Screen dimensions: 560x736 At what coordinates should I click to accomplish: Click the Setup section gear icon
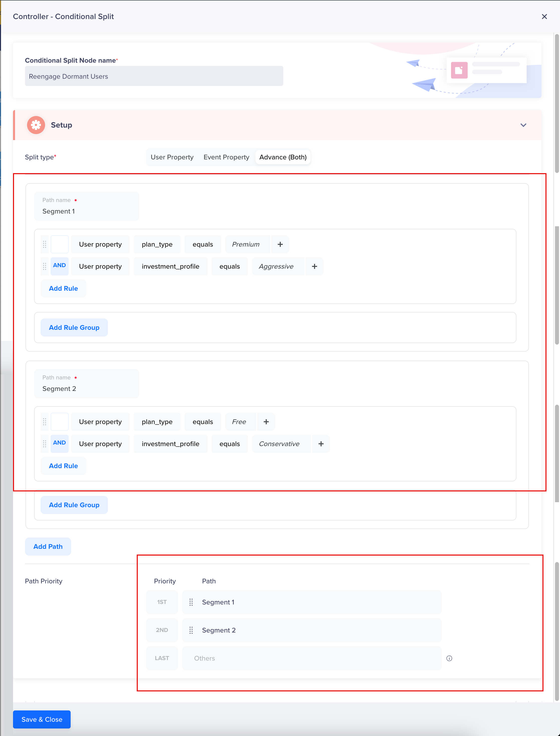click(x=36, y=125)
